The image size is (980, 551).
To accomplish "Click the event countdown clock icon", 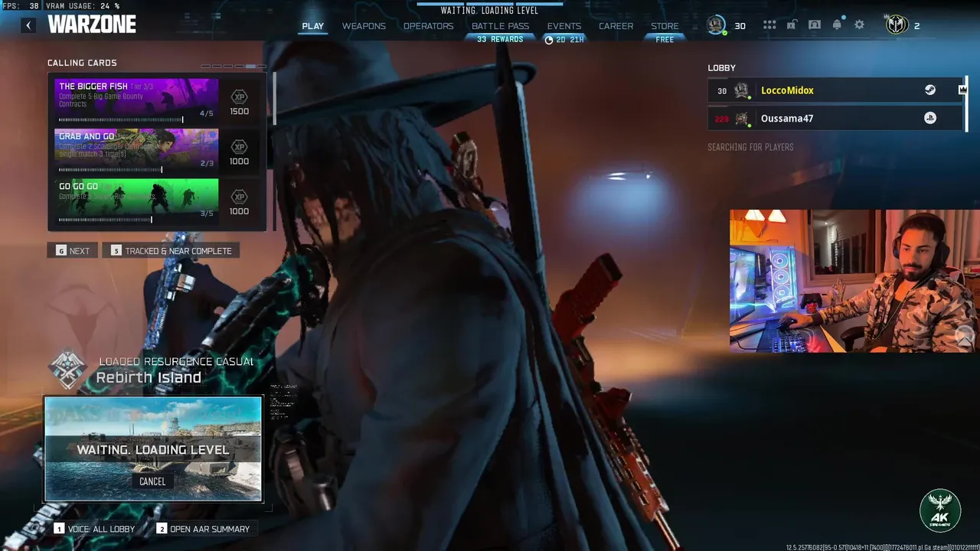I will 548,40.
